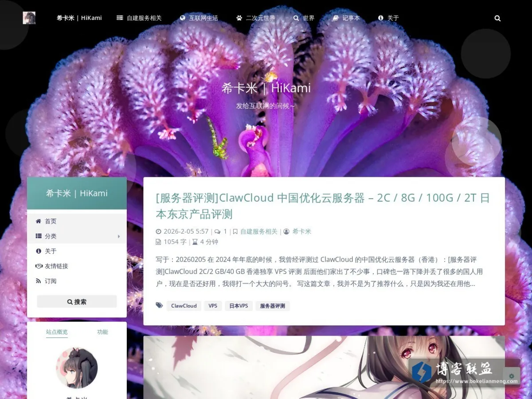Image resolution: width=532 pixels, height=399 pixels.
Task: Open 关于 in top navigation
Action: 388,18
